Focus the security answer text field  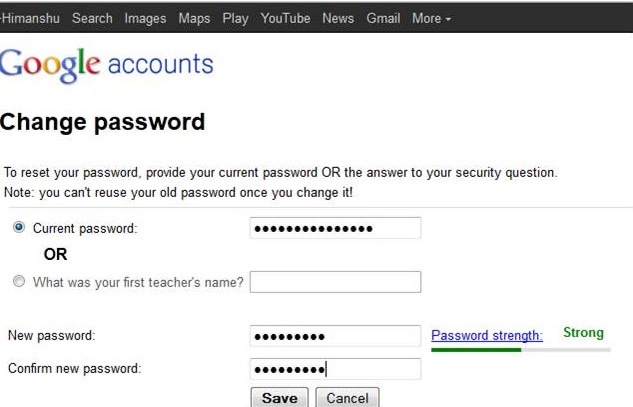click(x=335, y=282)
